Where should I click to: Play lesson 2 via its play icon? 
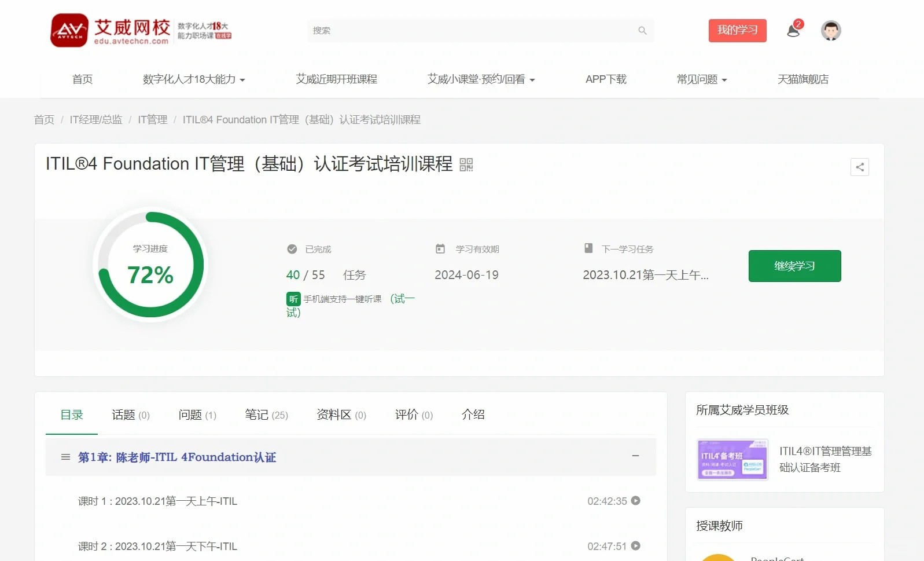[635, 546]
